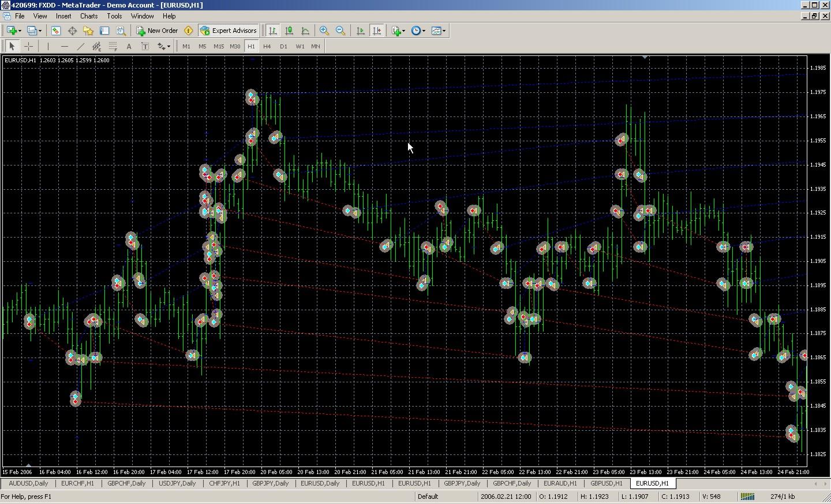Click the yellow diamond MetaEditor icon

click(x=188, y=31)
